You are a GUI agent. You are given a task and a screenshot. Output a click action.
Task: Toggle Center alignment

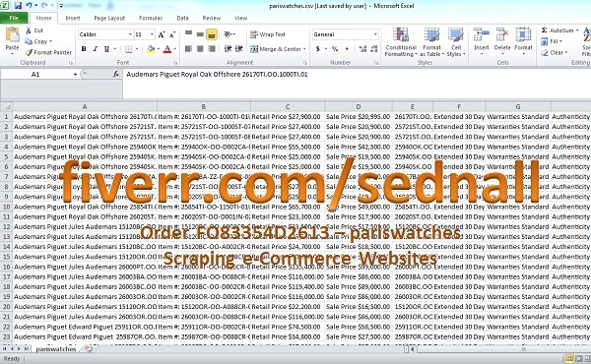(200, 49)
